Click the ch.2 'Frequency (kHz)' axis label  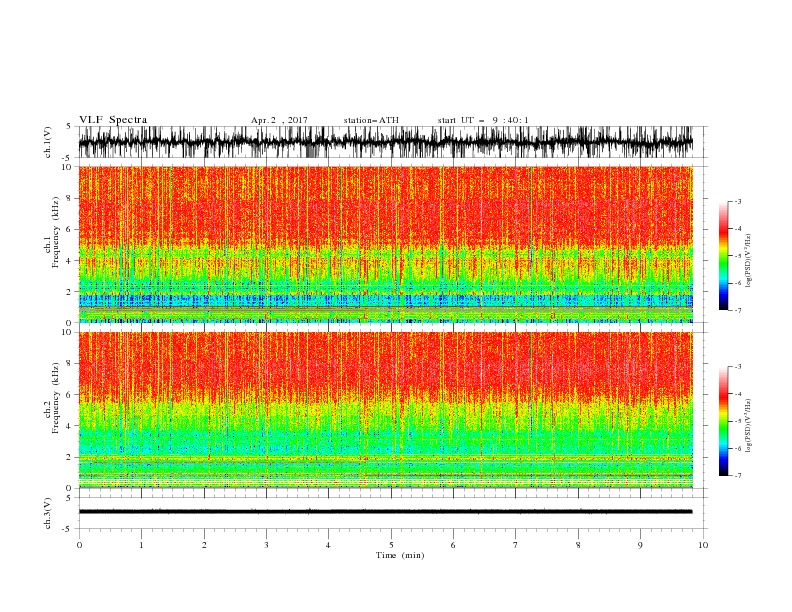[x=55, y=398]
